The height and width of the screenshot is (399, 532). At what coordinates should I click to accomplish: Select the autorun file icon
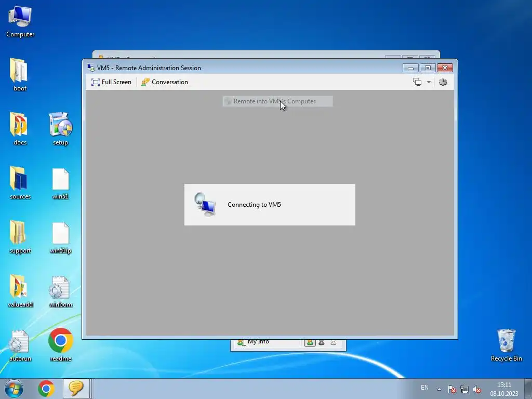click(20, 345)
